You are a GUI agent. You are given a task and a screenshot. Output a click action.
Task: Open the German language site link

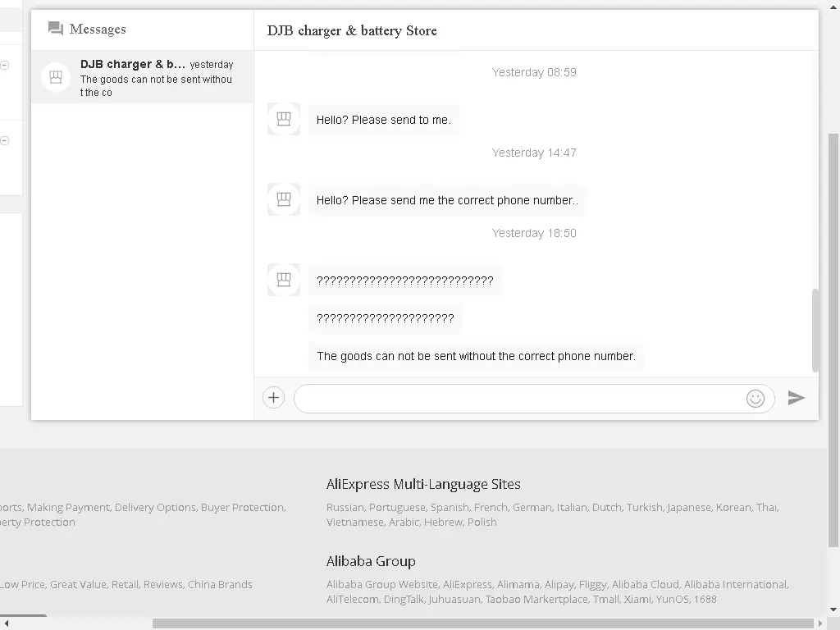[x=532, y=507]
